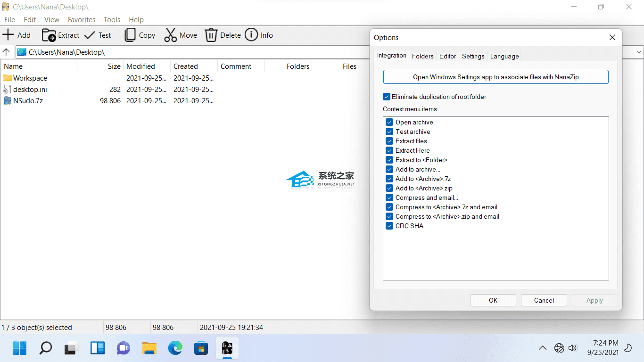
Task: Show hidden icons in system tray
Action: click(x=543, y=348)
